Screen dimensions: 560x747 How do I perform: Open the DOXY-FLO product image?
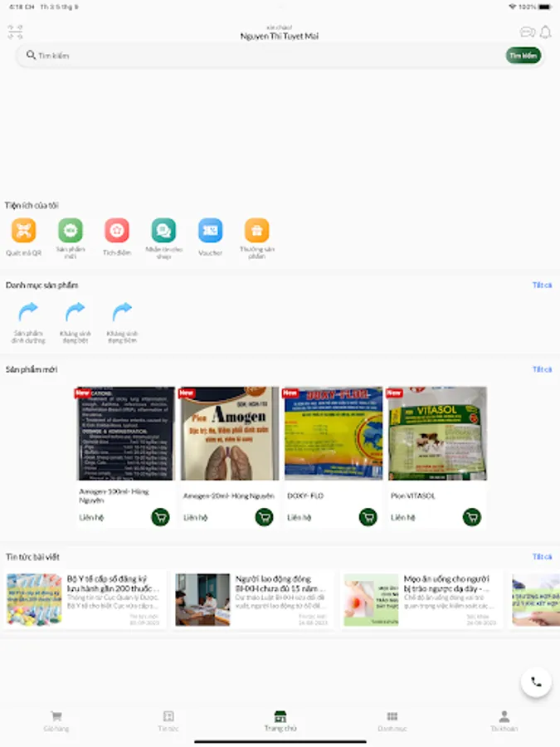coord(334,433)
